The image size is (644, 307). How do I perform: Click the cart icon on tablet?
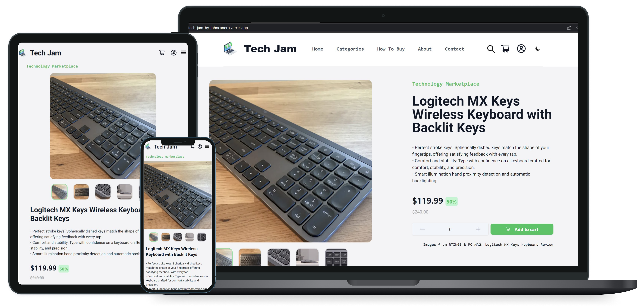(162, 53)
